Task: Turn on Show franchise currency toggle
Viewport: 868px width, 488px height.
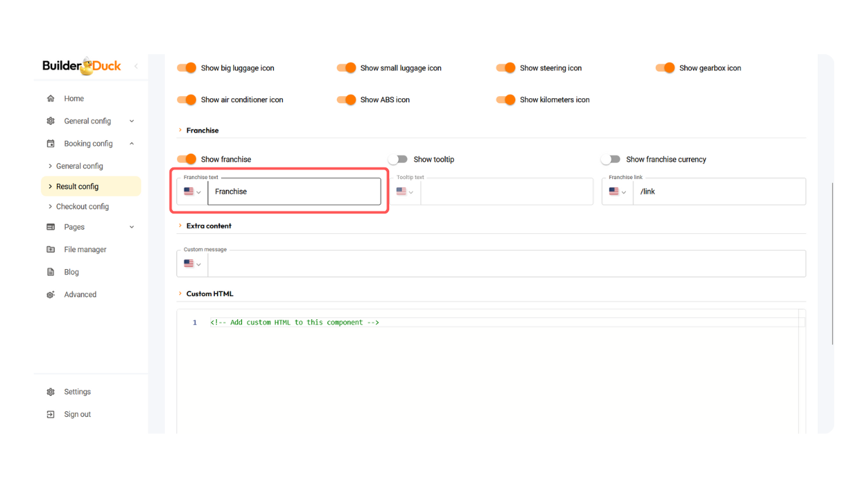Action: coord(610,159)
